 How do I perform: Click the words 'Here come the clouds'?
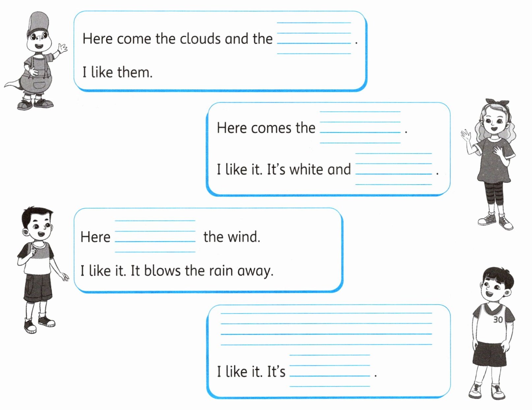point(152,39)
